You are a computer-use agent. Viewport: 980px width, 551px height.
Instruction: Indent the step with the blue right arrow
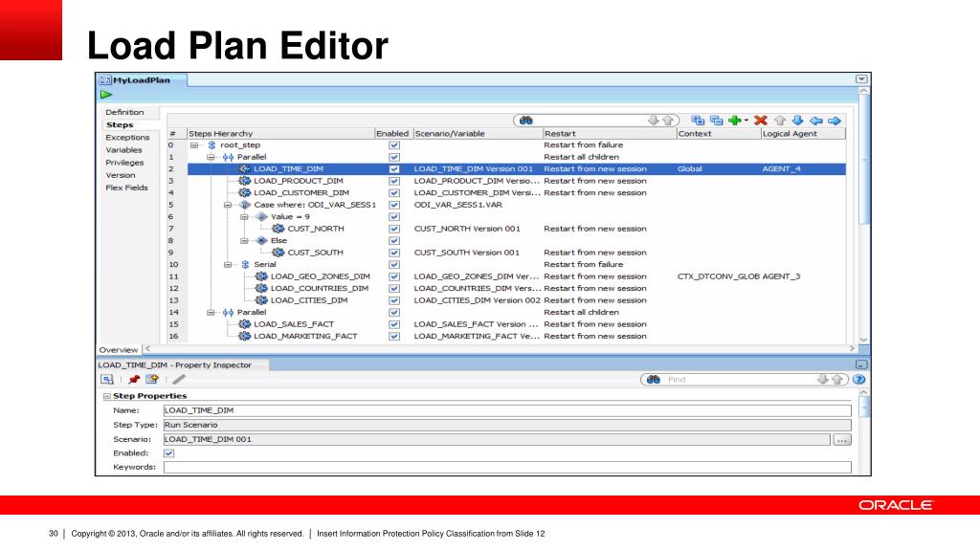pos(835,121)
